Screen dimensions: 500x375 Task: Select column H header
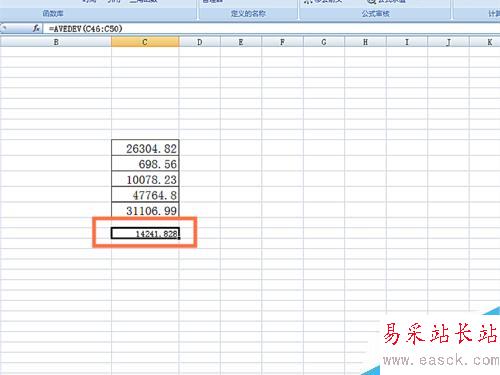(365, 42)
